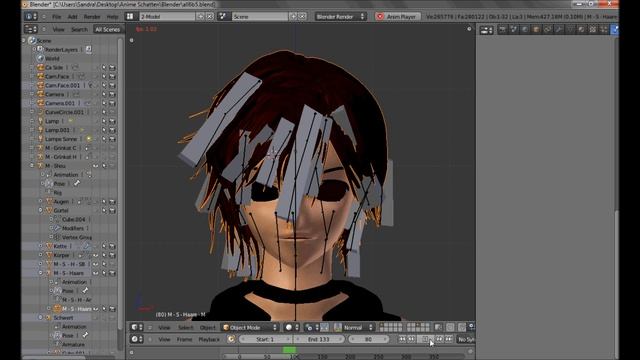Open the timeline Frame menu
This screenshot has width=640, height=360.
pos(184,339)
